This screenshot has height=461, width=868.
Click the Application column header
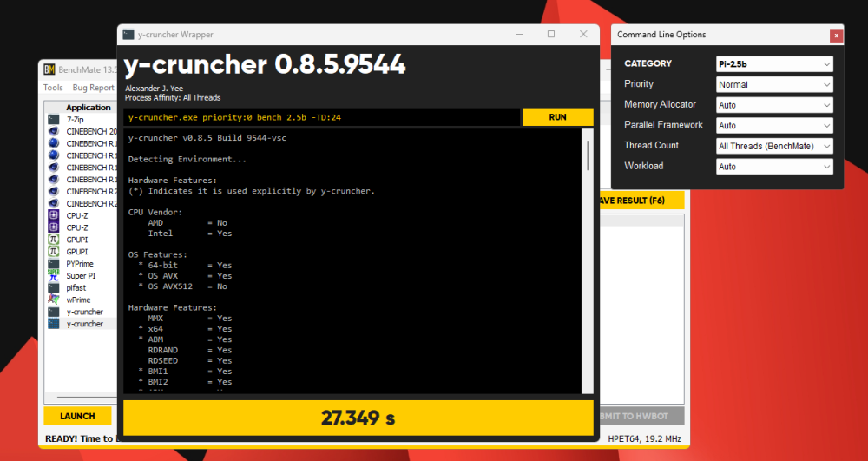coord(89,108)
